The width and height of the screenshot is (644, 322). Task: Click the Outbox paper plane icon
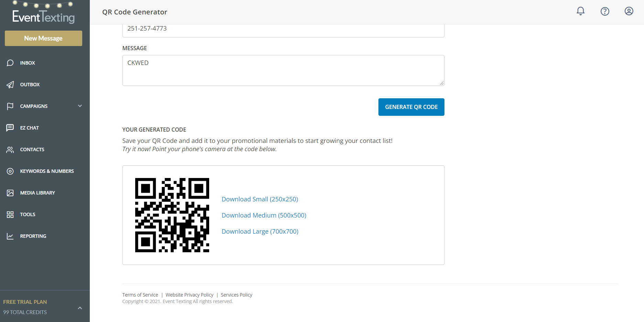click(x=10, y=85)
